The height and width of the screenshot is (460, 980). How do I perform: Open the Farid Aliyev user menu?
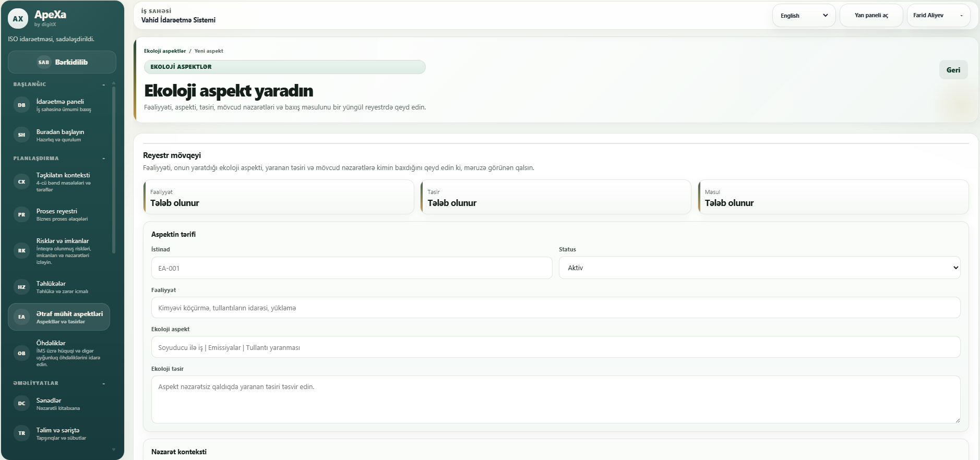pyautogui.click(x=938, y=16)
